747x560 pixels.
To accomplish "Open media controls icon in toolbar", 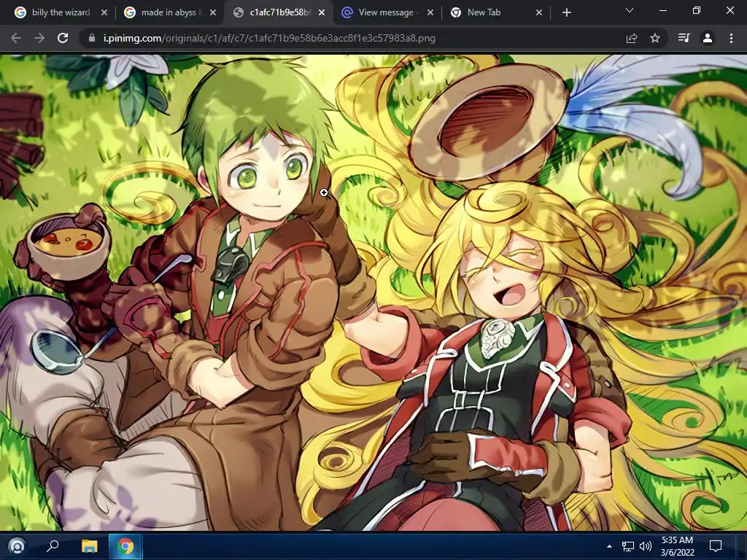I will coord(684,38).
